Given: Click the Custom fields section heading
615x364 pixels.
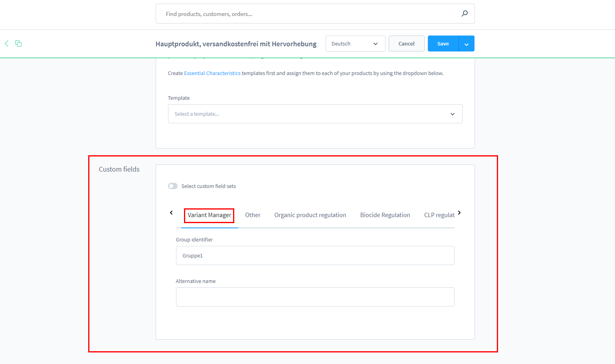Looking at the screenshot, I should tap(119, 169).
